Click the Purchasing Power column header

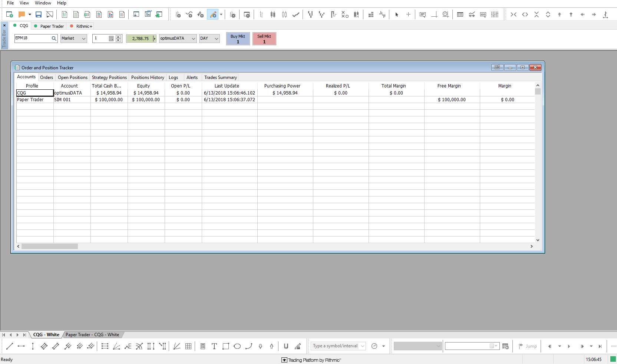[282, 86]
